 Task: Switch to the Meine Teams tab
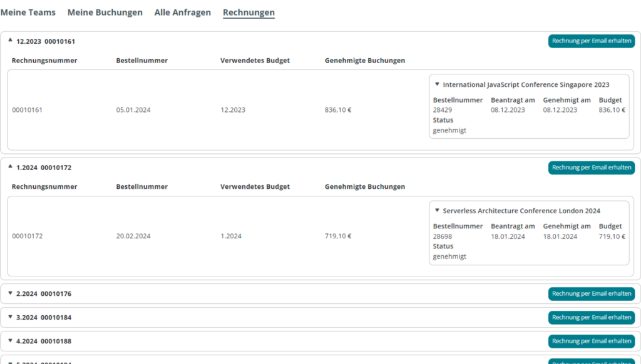tap(28, 12)
